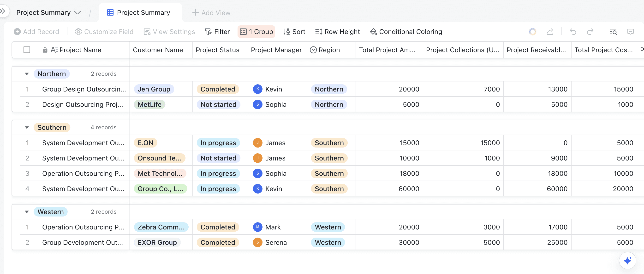
Task: Click Add View to create view
Action: pyautogui.click(x=211, y=13)
